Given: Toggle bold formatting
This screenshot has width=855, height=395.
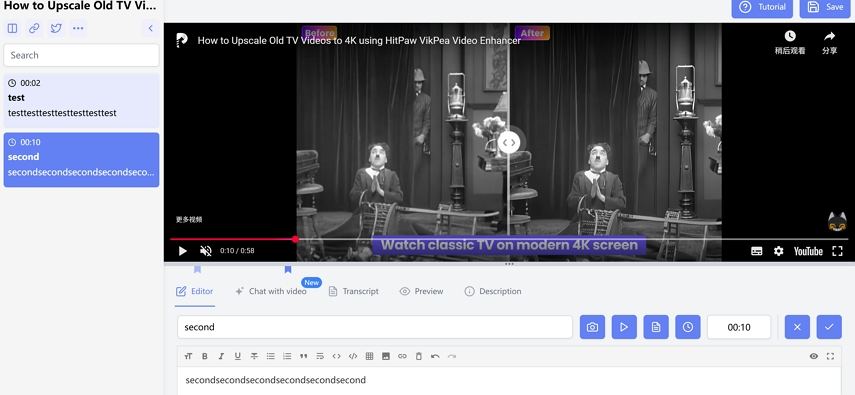Looking at the screenshot, I should pos(204,356).
